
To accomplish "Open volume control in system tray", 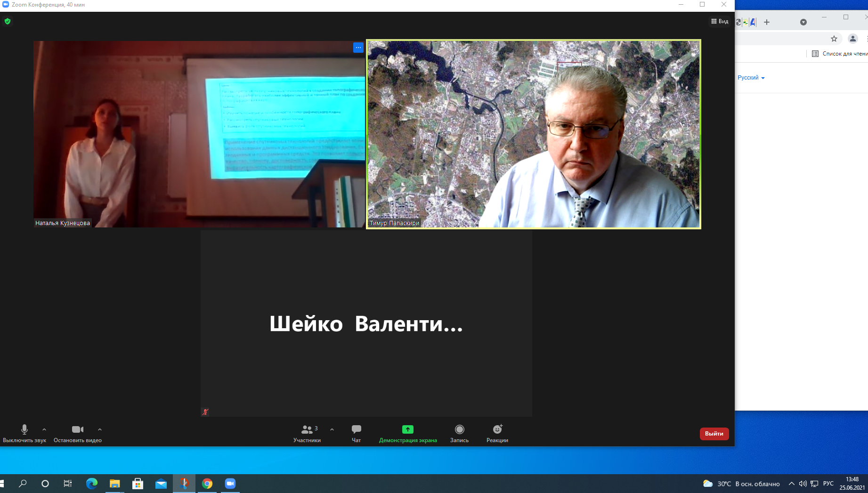I will [803, 484].
